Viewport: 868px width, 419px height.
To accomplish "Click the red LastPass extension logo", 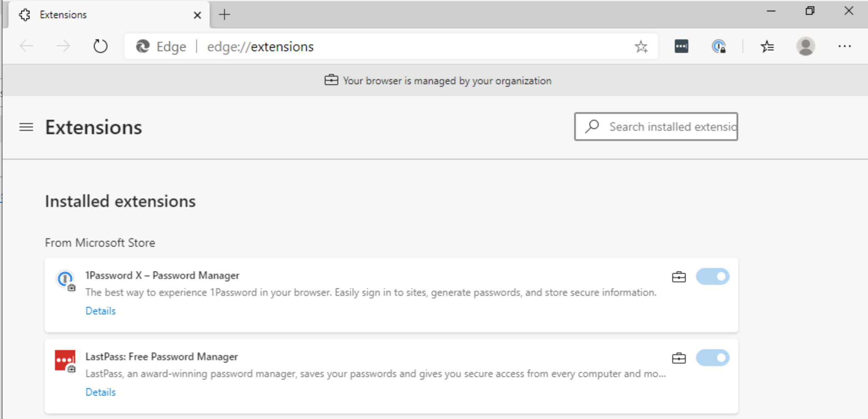I will coord(65,360).
